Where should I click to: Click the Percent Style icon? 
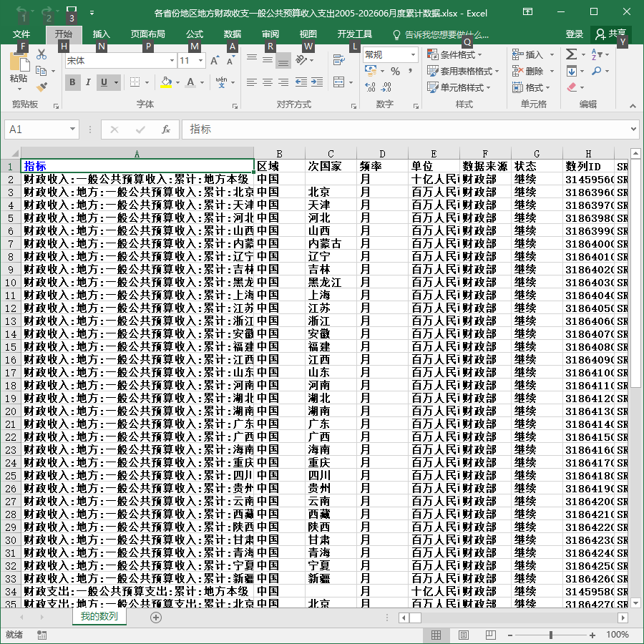click(x=395, y=72)
